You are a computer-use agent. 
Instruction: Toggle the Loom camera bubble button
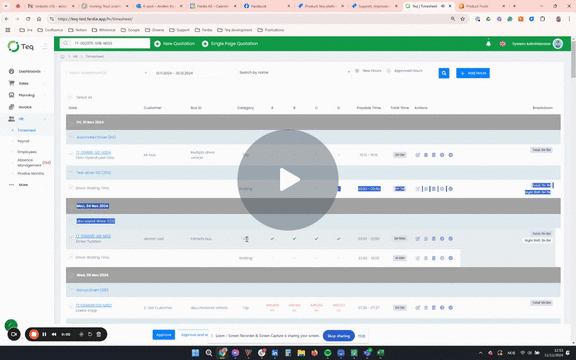click(14, 334)
